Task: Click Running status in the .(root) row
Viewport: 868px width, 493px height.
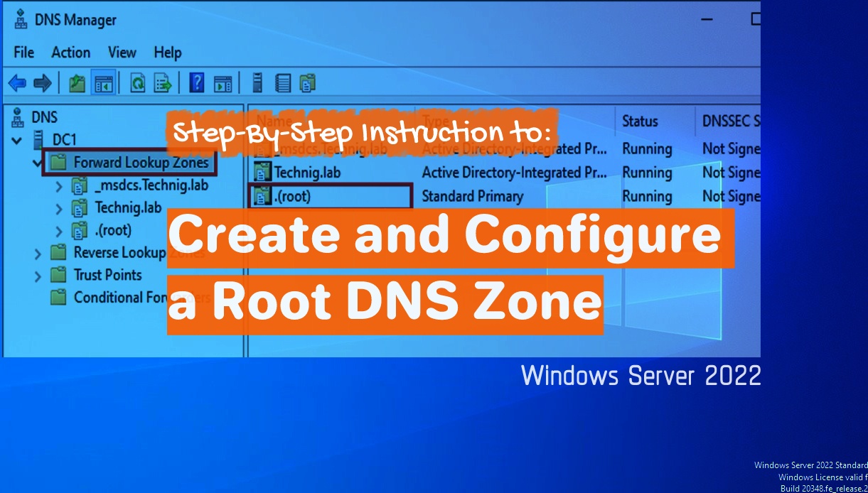Action: click(647, 196)
